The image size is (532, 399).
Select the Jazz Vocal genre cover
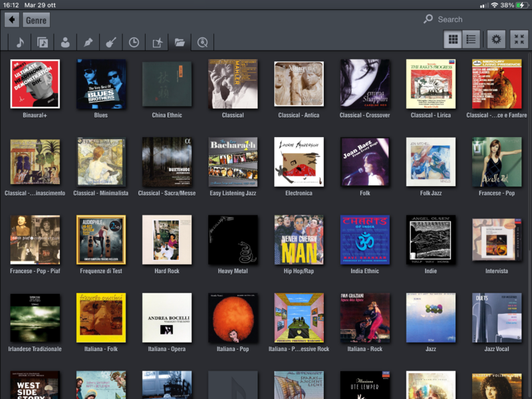tap(497, 318)
